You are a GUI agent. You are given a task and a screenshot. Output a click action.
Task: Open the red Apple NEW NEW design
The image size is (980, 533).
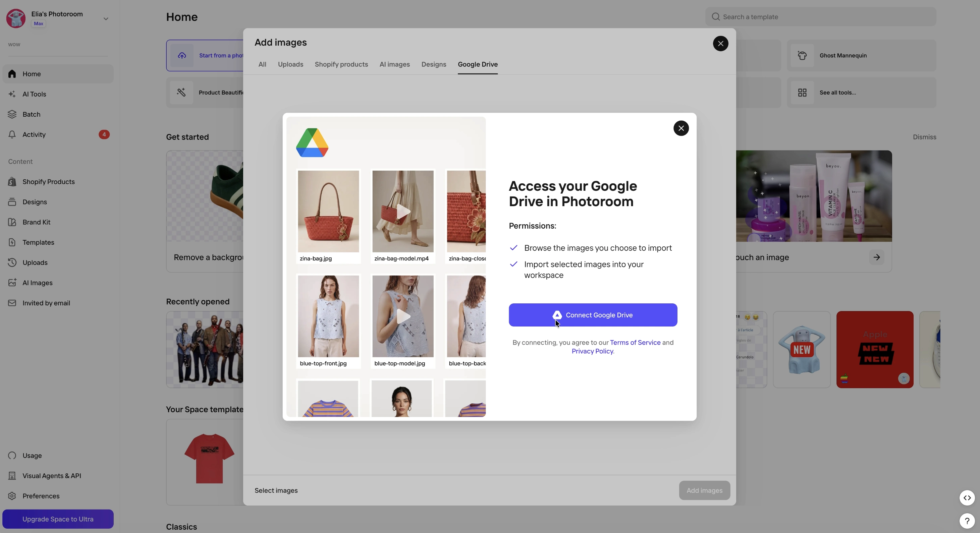point(875,350)
